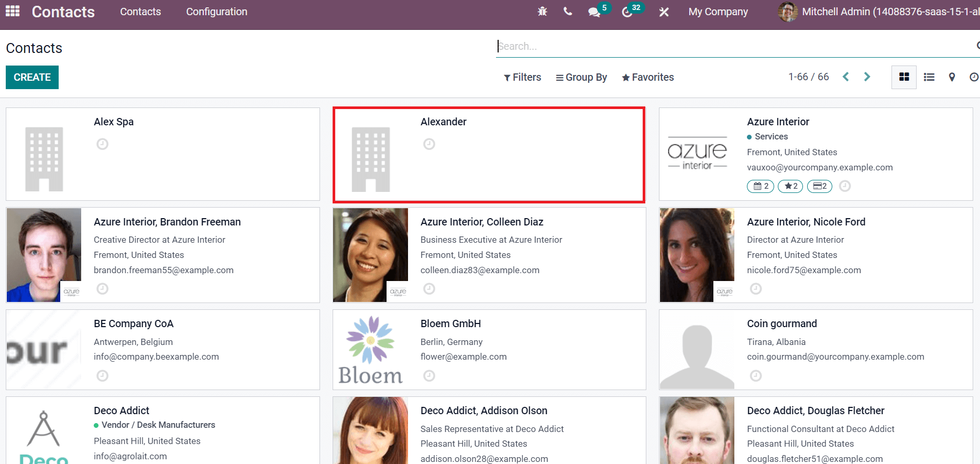Open Azure Interior company card
Image resolution: width=980 pixels, height=464 pixels.
click(x=816, y=154)
